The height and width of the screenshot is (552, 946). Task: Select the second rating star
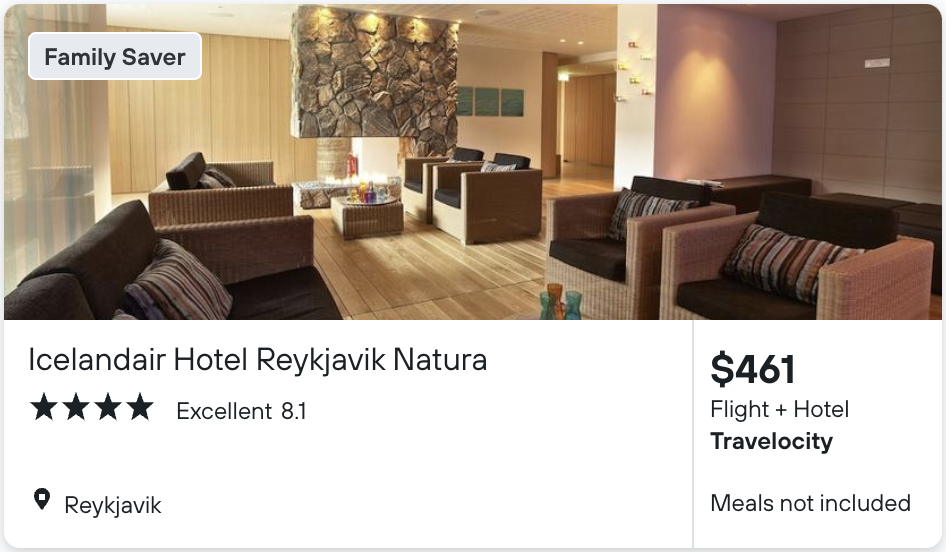tap(76, 407)
